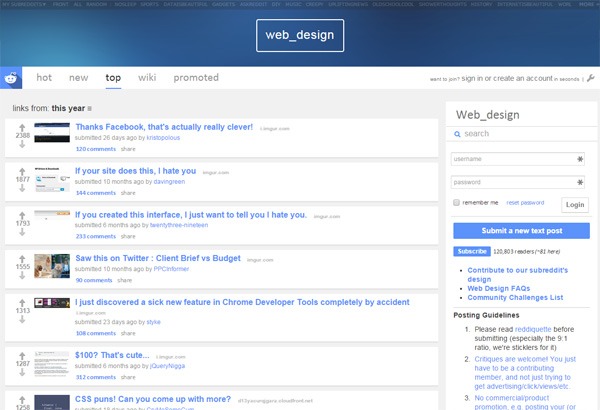
Task: Focus the username input field
Action: pos(518,159)
